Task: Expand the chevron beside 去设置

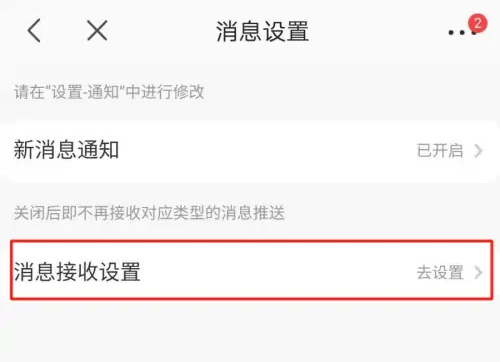Action: (478, 272)
